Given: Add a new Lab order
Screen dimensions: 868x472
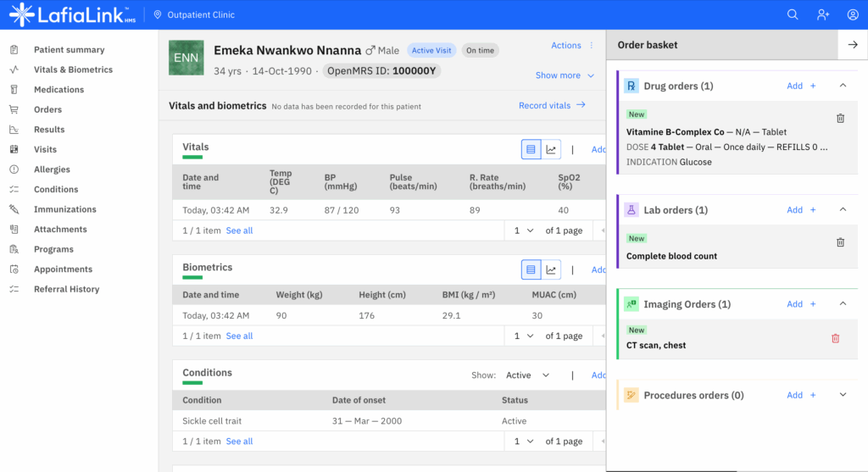Looking at the screenshot, I should pyautogui.click(x=800, y=210).
